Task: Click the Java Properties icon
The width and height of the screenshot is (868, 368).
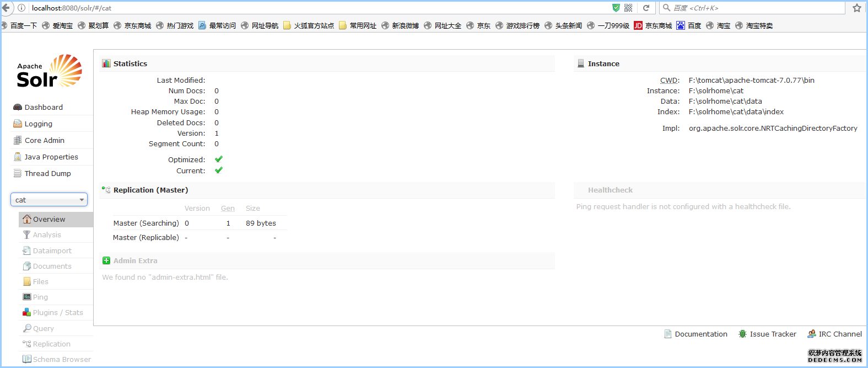Action: point(18,157)
